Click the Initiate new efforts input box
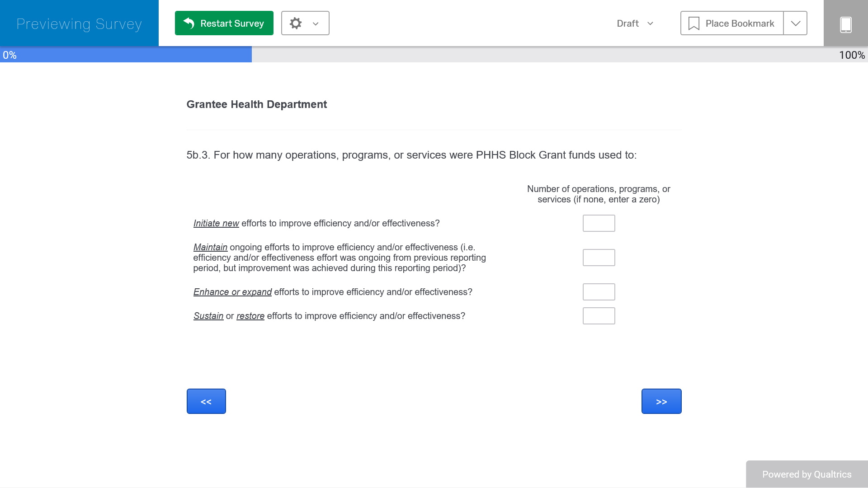The height and width of the screenshot is (488, 868). [599, 223]
